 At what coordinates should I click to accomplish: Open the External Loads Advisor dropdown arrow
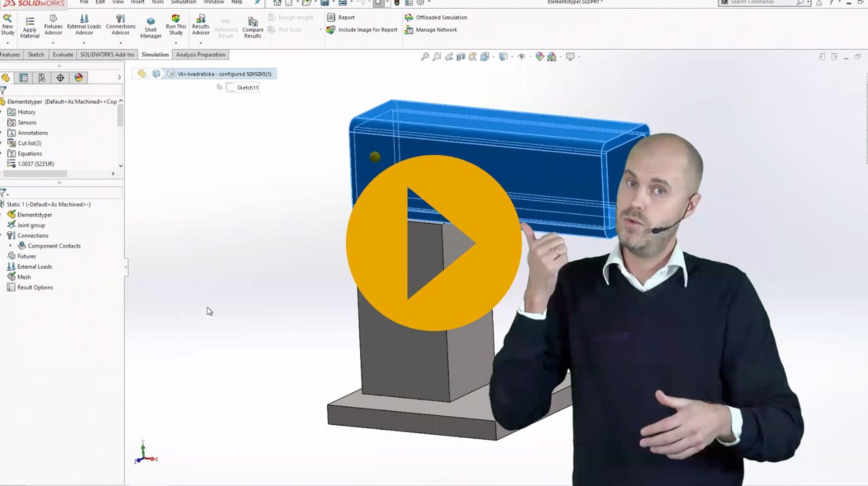point(84,44)
